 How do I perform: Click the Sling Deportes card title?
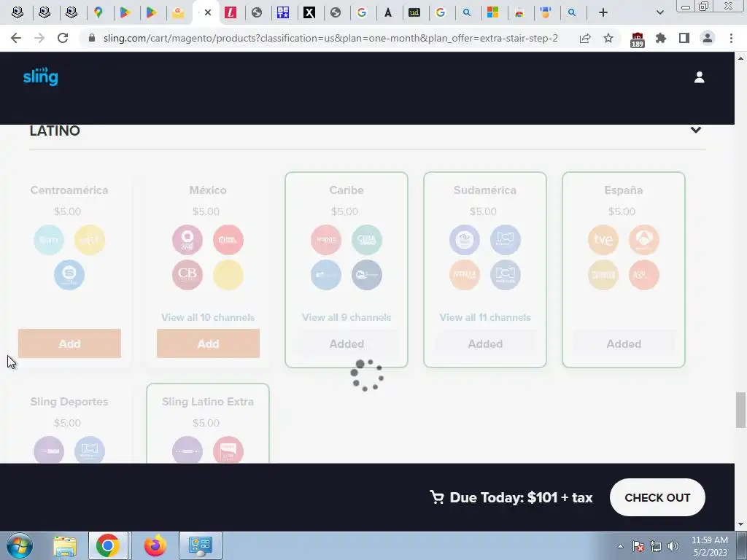69,402
